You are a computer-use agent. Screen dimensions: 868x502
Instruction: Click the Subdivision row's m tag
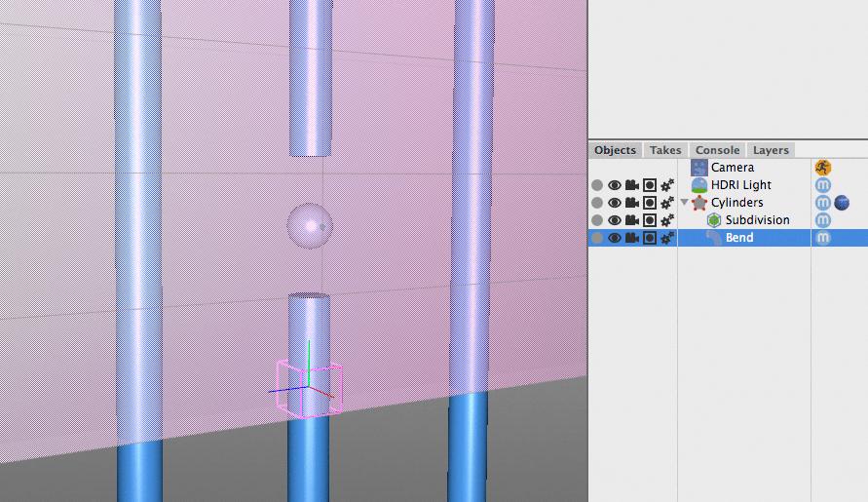click(822, 220)
